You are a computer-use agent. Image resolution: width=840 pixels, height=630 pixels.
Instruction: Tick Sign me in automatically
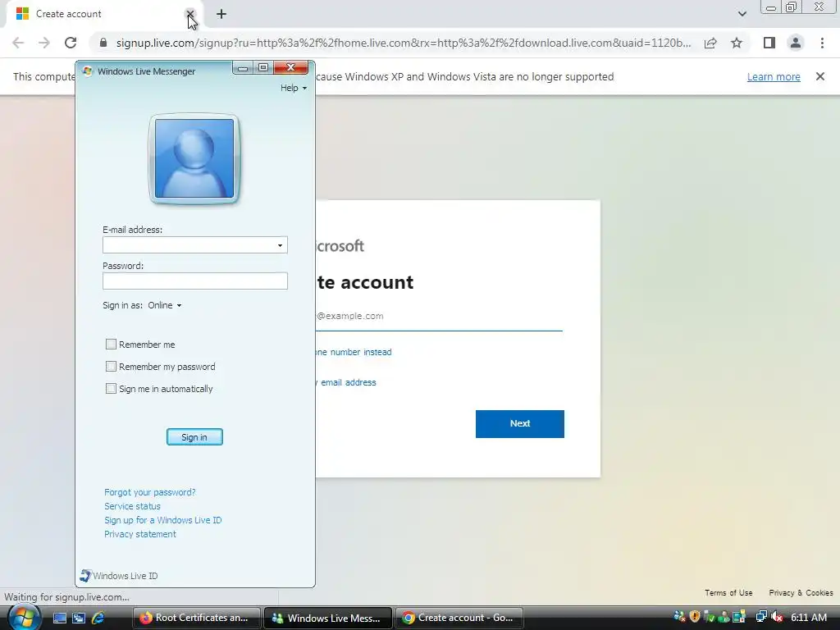pos(111,388)
